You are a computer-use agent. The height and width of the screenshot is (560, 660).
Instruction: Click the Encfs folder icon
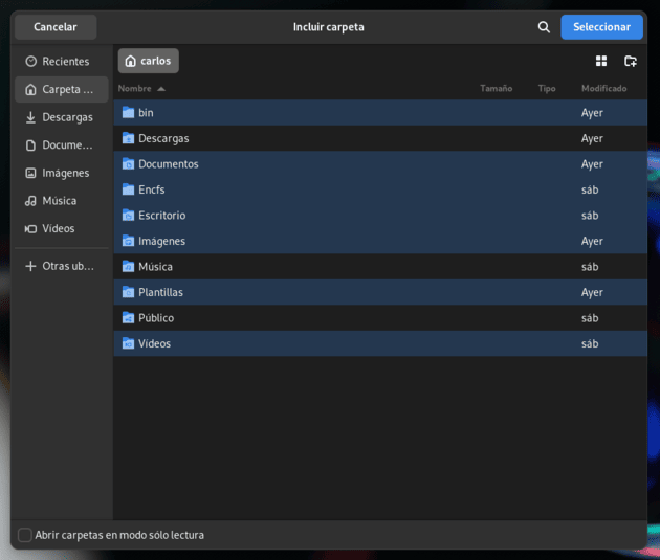[128, 189]
